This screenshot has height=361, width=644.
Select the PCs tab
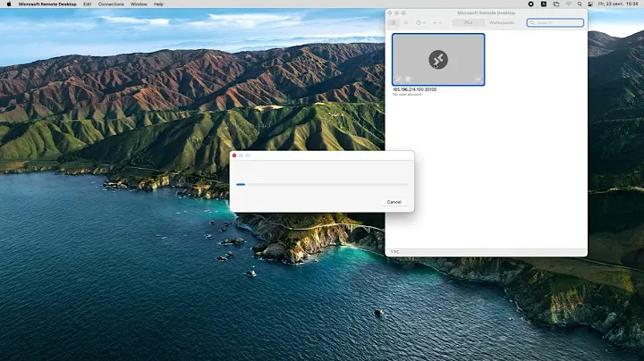point(467,22)
